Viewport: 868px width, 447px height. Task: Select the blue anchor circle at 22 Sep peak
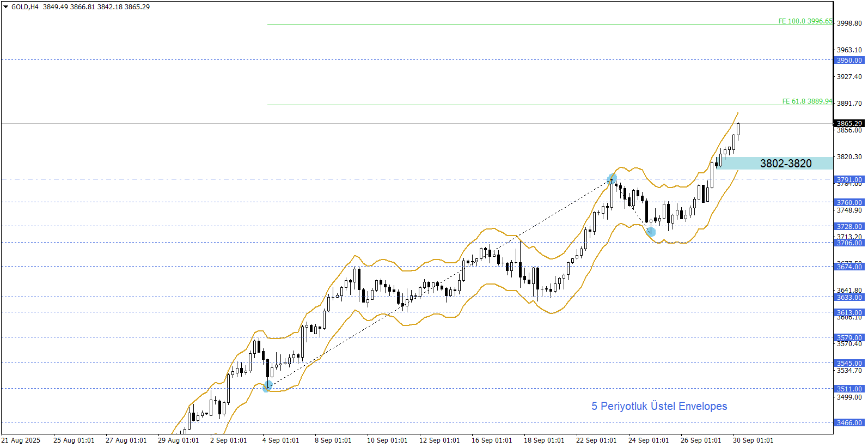[x=612, y=179]
